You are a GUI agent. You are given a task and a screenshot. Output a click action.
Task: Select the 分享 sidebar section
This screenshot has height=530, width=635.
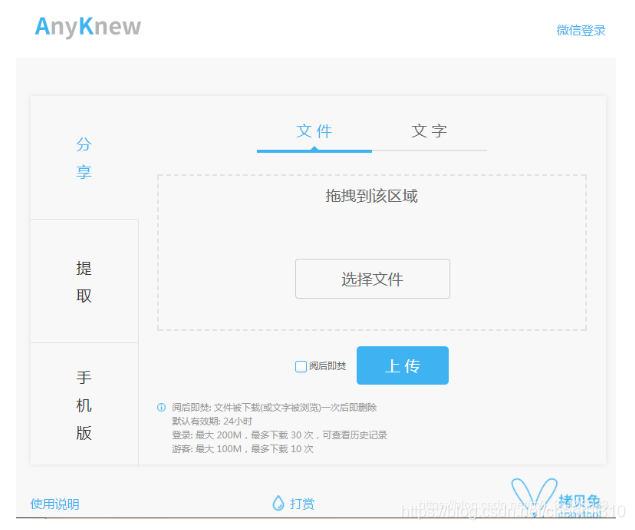[84, 158]
